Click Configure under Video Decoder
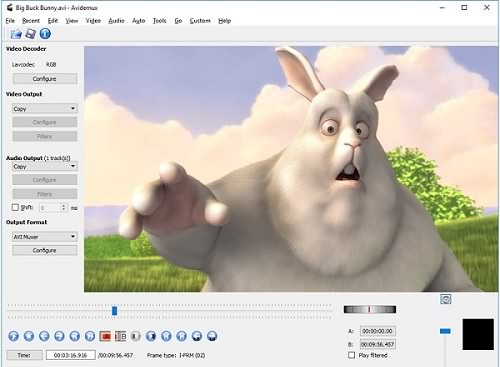 45,79
